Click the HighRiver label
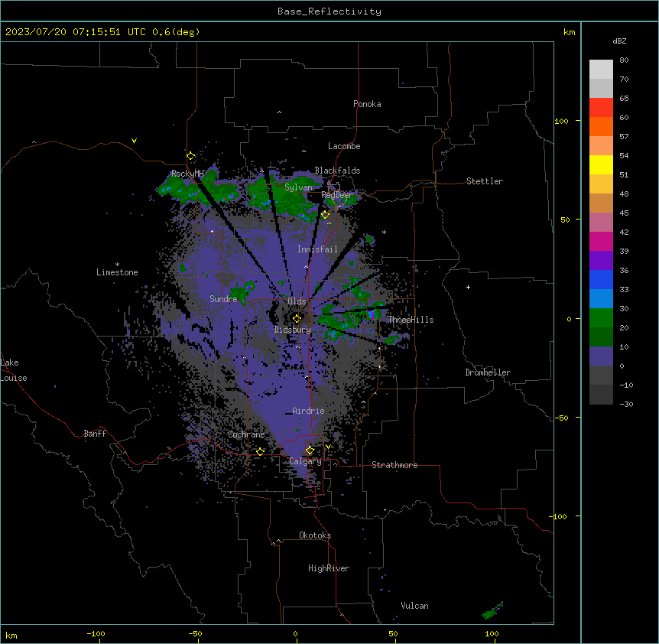Viewport: 659px width, 644px height. [x=329, y=568]
